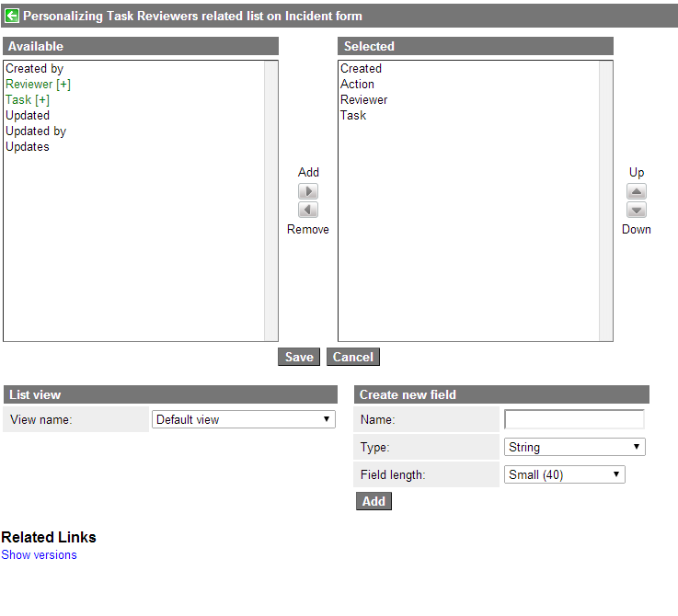Open the View name dropdown

click(x=244, y=419)
